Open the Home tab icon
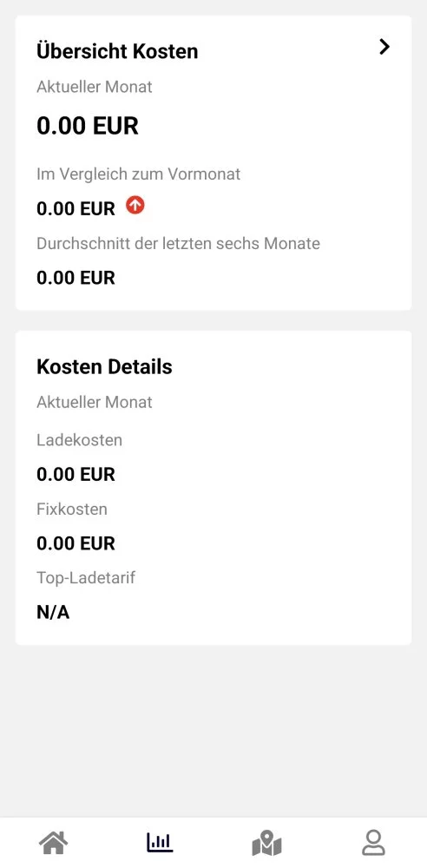Image resolution: width=427 pixels, height=868 pixels. point(53,844)
